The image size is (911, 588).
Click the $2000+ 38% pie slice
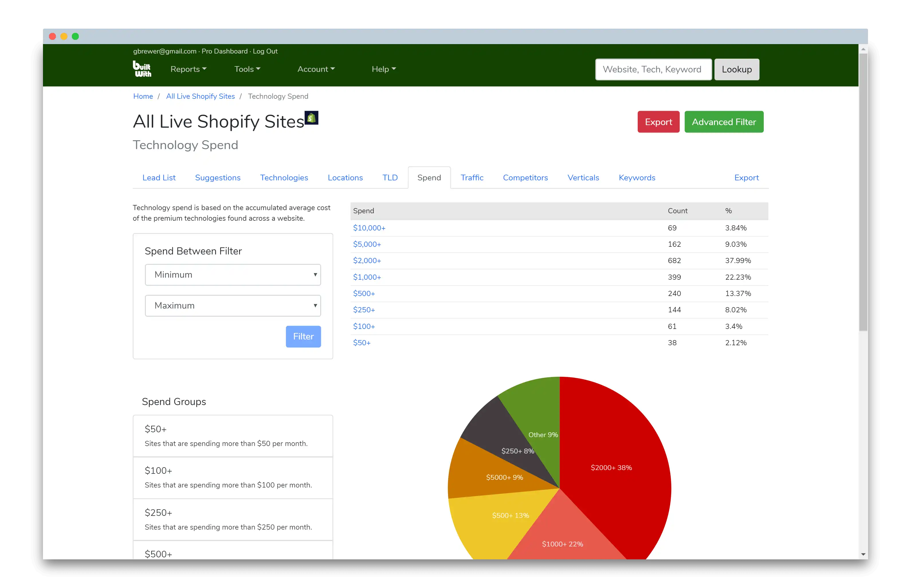tap(611, 468)
